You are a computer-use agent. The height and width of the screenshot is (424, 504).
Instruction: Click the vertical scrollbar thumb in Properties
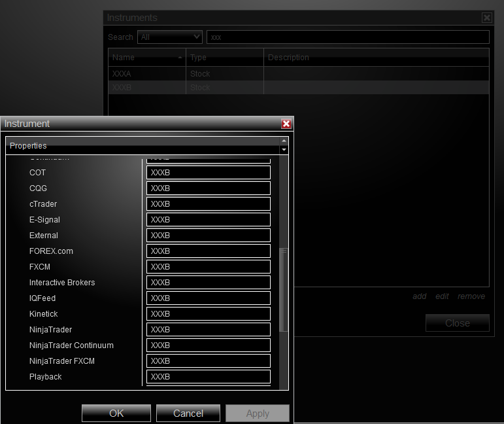[284, 289]
